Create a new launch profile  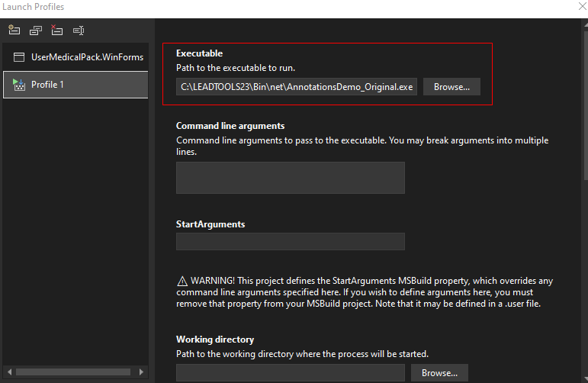pos(14,31)
